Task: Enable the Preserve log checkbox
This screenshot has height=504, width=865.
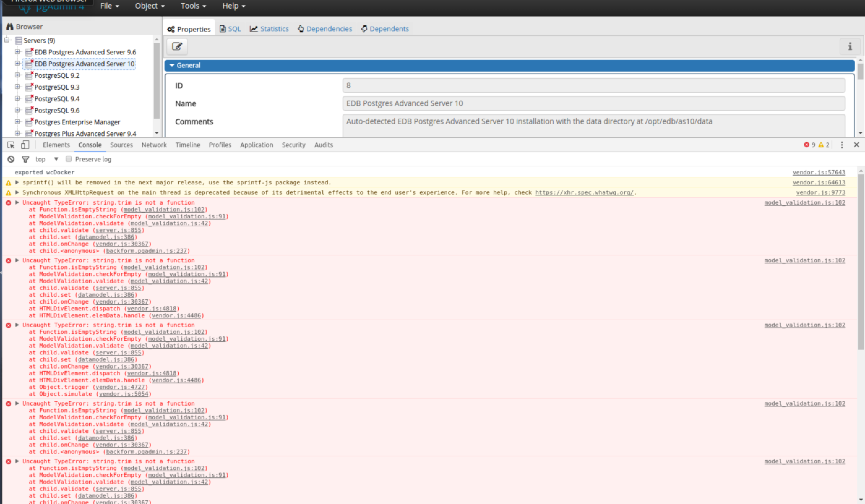Action: (69, 159)
